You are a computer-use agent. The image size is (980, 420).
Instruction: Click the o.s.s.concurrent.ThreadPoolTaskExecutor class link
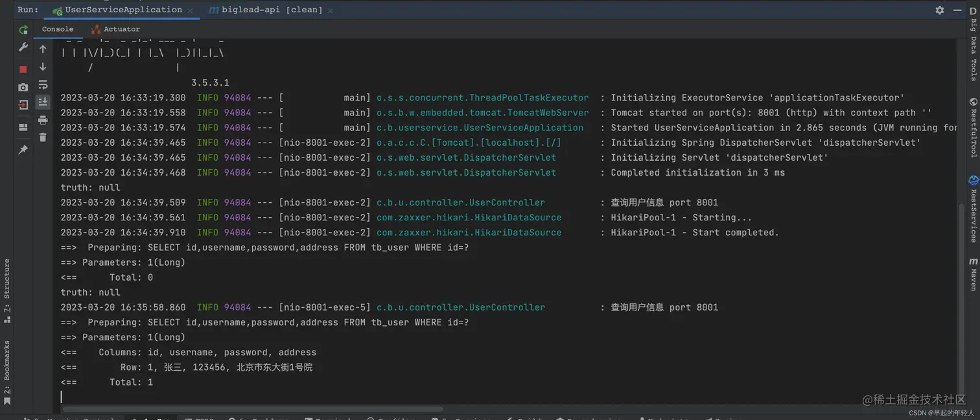point(483,98)
